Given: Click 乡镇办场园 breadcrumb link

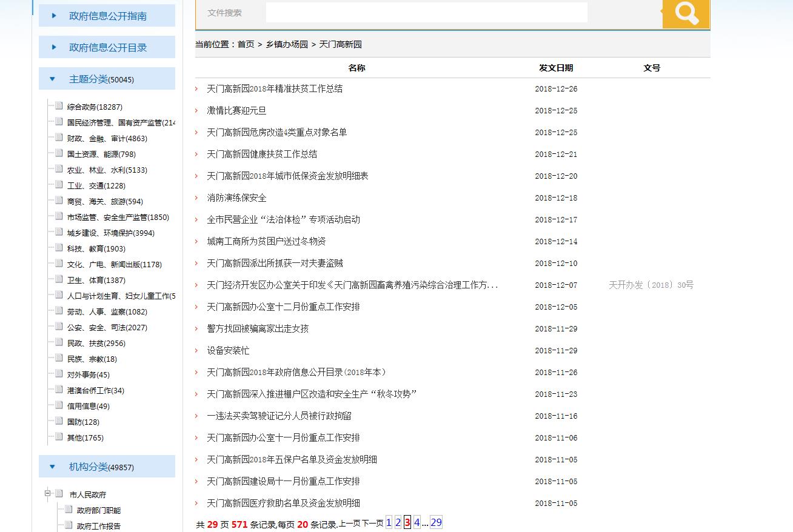Looking at the screenshot, I should coord(286,44).
